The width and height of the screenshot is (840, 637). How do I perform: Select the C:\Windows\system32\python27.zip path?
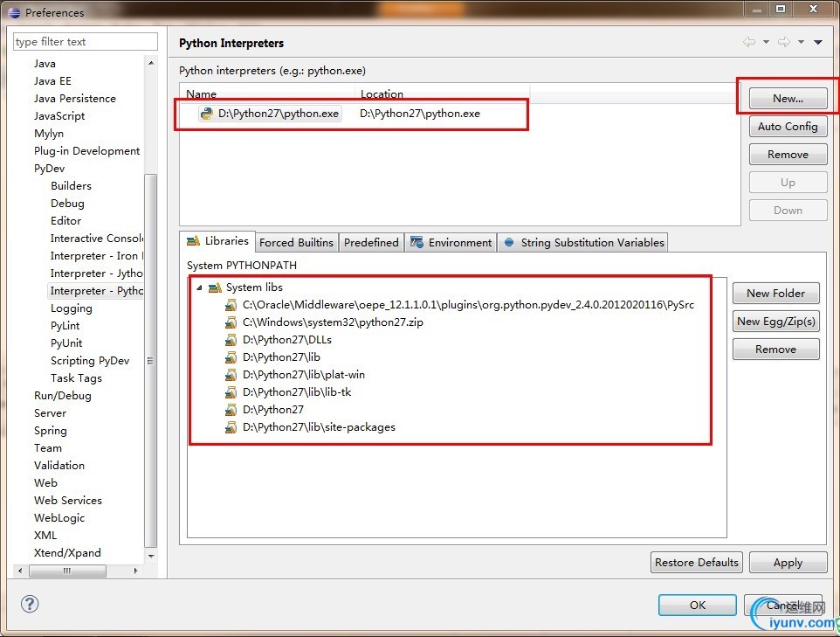pos(333,322)
